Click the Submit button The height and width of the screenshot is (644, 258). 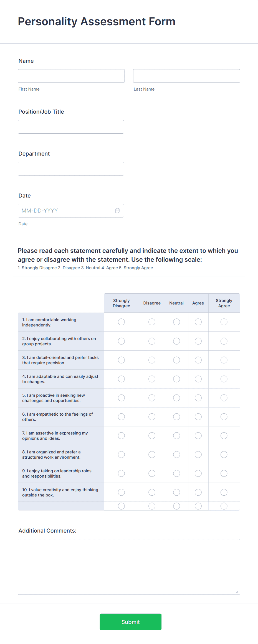pos(130,622)
